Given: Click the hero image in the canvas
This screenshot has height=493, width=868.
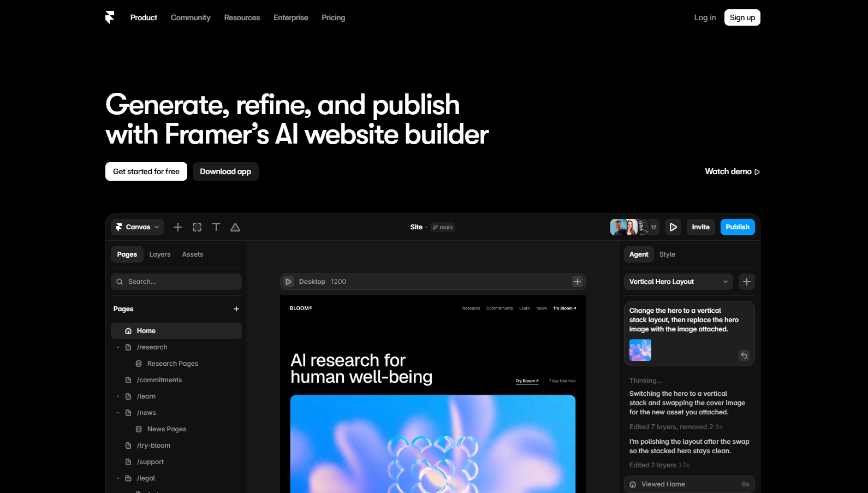Looking at the screenshot, I should click(x=433, y=444).
